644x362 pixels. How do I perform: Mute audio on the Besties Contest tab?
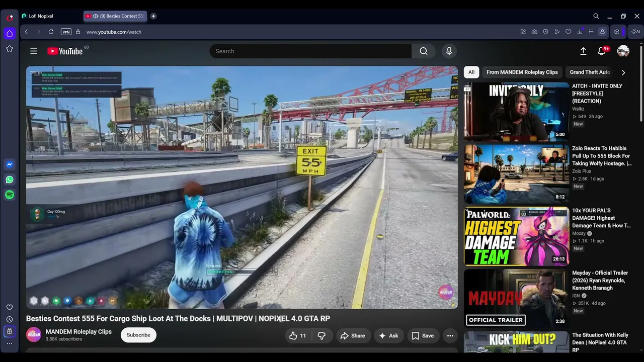click(95, 16)
